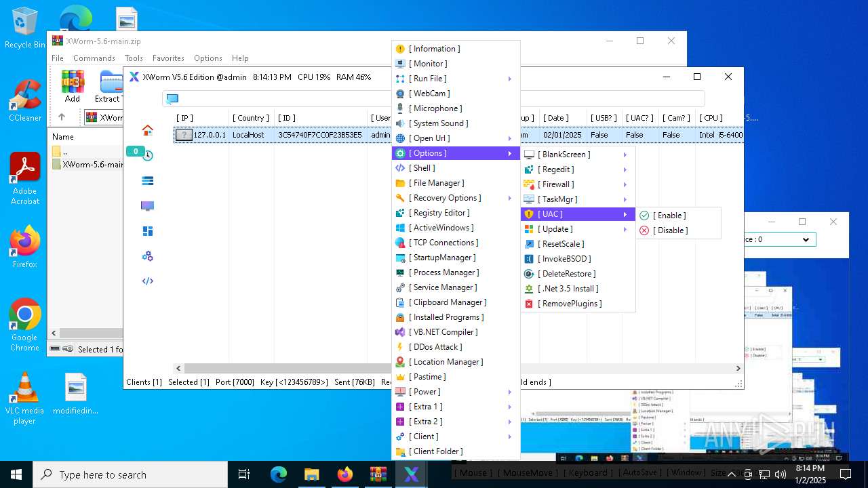The height and width of the screenshot is (488, 868).
Task: Open the XWorm settings gears sidebar icon
Action: tap(147, 256)
